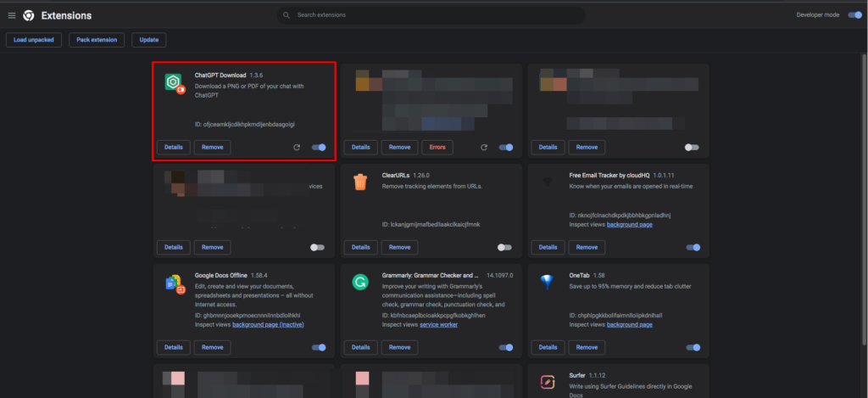Screen dimensions: 868x398
Task: Click Grammarly version 14.1097.0
Action: click(x=500, y=275)
